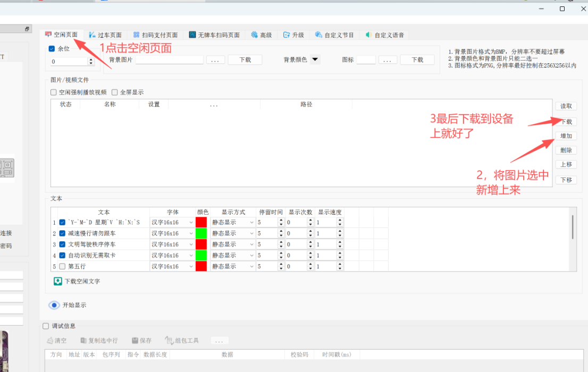Browse for 图标 file with ... button

[388, 60]
